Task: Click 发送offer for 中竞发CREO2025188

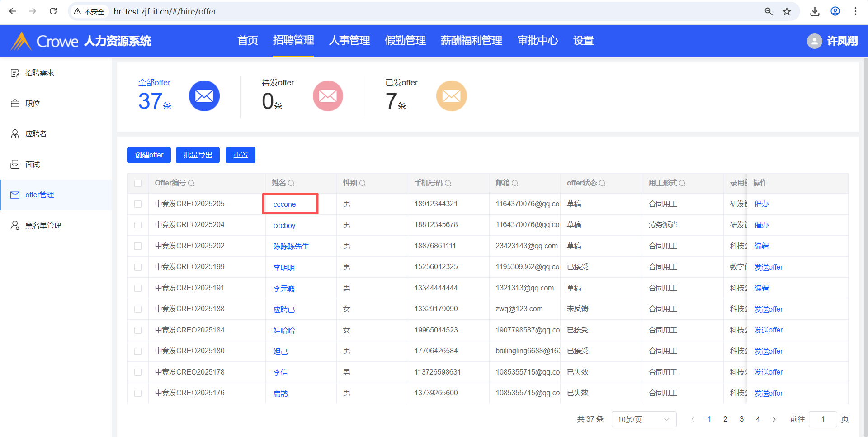Action: click(768, 309)
